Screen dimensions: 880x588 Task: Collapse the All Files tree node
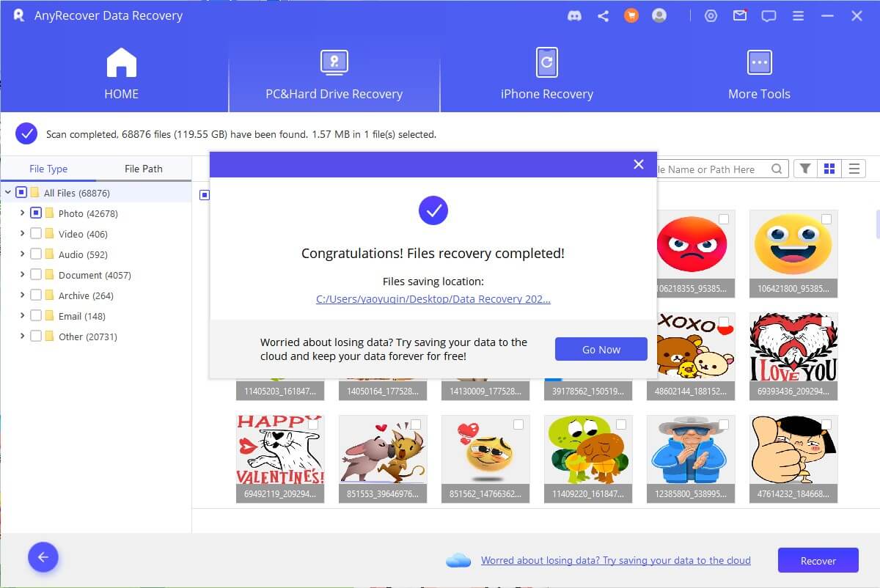(x=7, y=192)
